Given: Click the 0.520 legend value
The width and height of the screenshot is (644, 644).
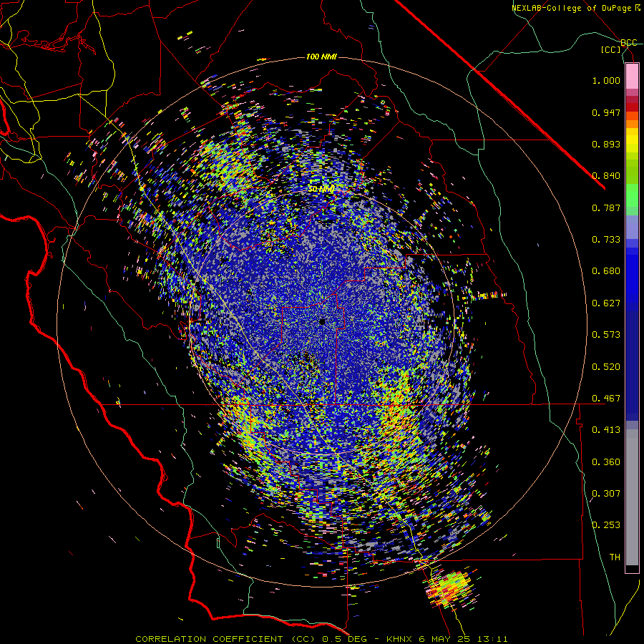Looking at the screenshot, I should tap(606, 367).
